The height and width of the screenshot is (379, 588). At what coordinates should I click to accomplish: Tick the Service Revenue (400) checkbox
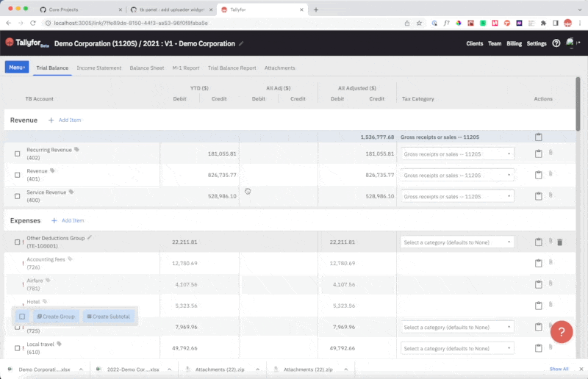click(17, 196)
